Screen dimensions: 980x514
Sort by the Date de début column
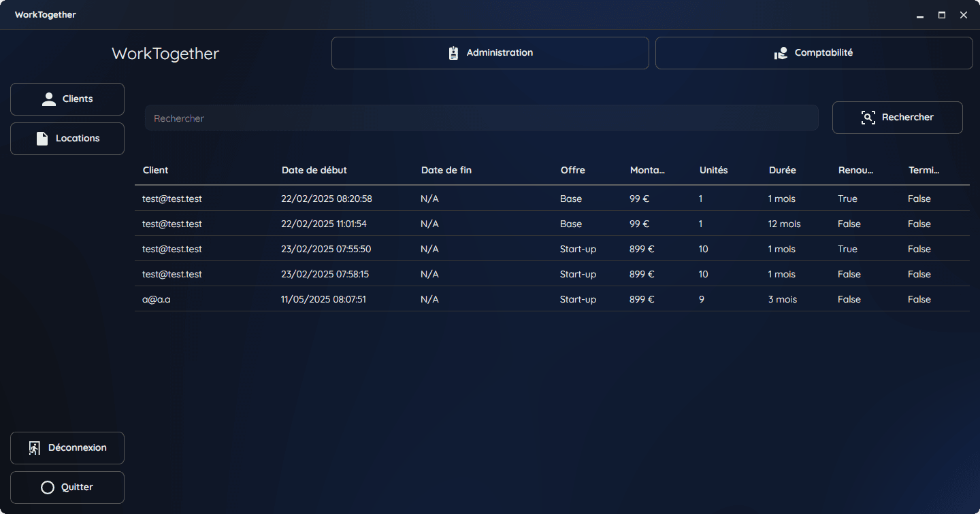click(x=314, y=171)
